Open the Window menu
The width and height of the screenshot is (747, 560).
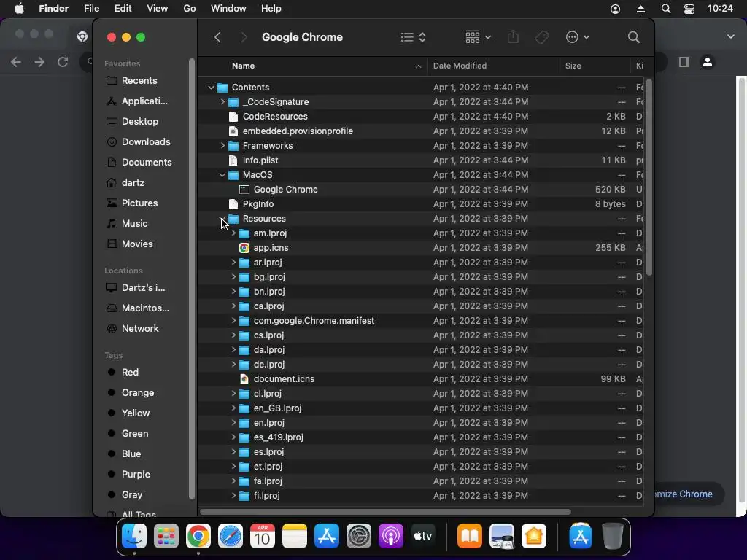point(228,9)
